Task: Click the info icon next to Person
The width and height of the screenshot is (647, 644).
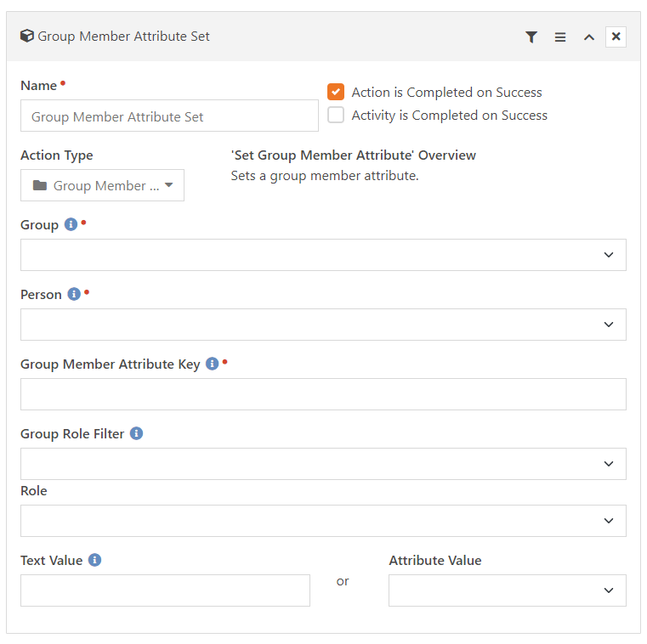Action: click(74, 294)
